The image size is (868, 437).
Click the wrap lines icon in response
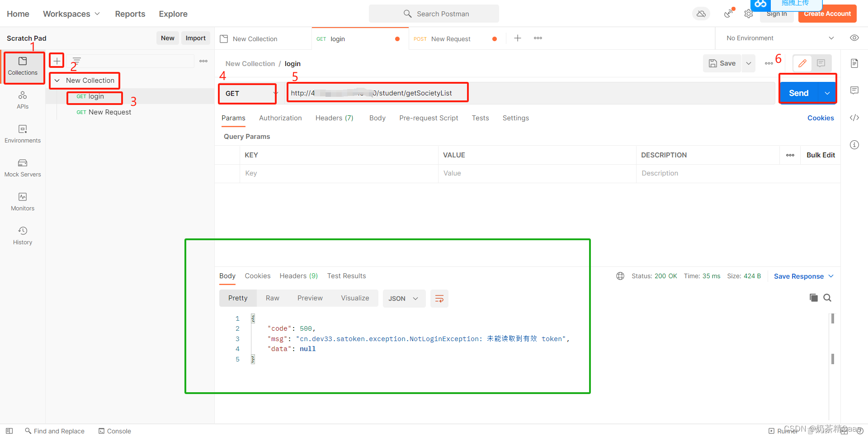click(439, 299)
